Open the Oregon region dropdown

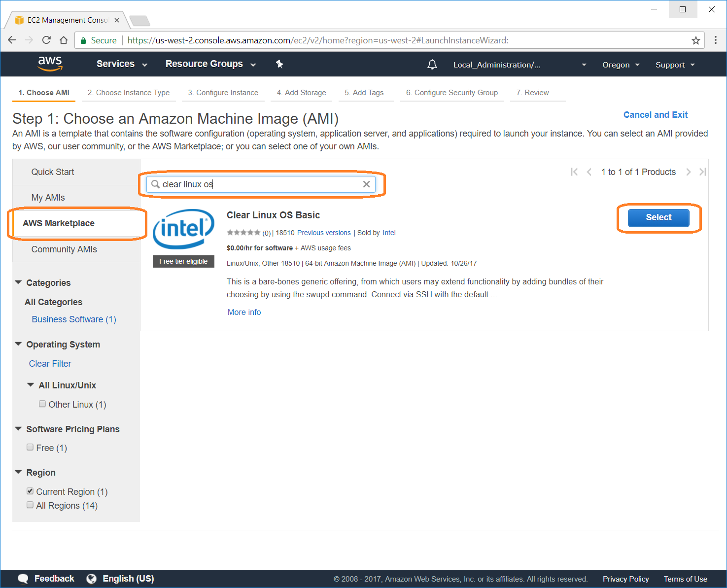click(621, 65)
